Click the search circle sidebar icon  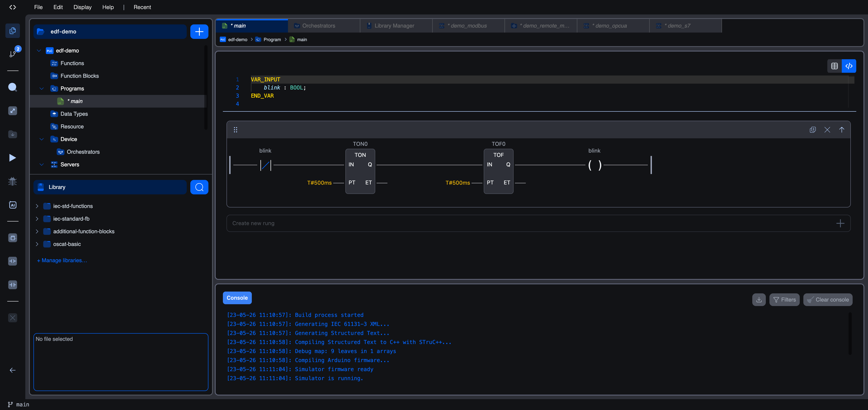click(x=12, y=87)
